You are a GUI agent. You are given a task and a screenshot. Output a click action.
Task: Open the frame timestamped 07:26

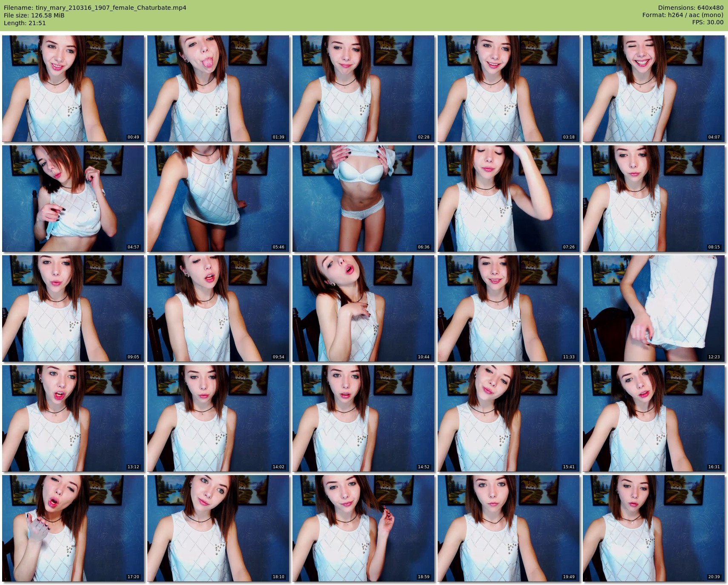(x=508, y=198)
